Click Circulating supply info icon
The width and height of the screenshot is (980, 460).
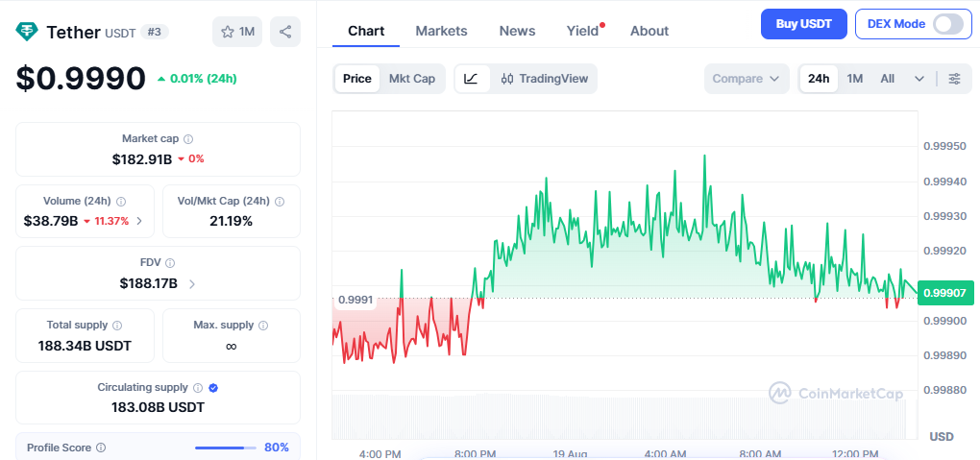tap(198, 388)
